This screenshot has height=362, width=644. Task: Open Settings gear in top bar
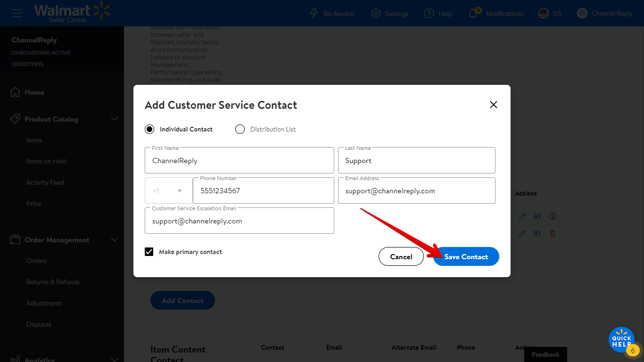click(376, 13)
